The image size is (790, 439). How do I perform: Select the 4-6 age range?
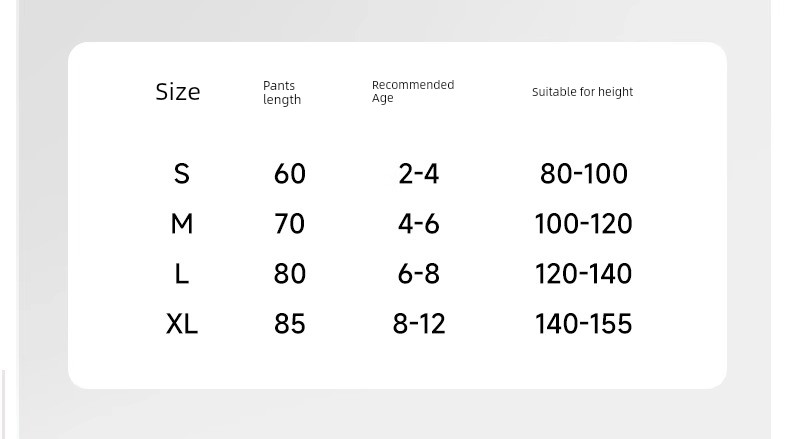(419, 223)
